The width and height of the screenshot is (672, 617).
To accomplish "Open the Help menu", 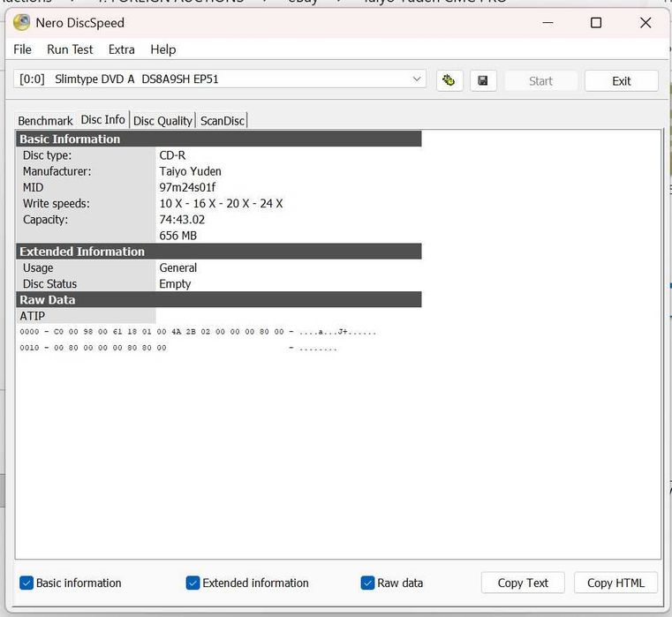I will coord(162,49).
